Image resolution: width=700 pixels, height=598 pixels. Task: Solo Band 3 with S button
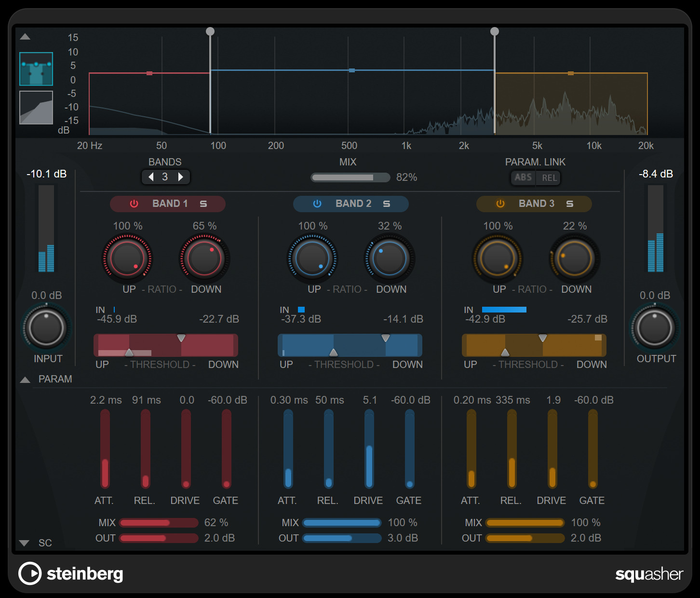click(570, 204)
